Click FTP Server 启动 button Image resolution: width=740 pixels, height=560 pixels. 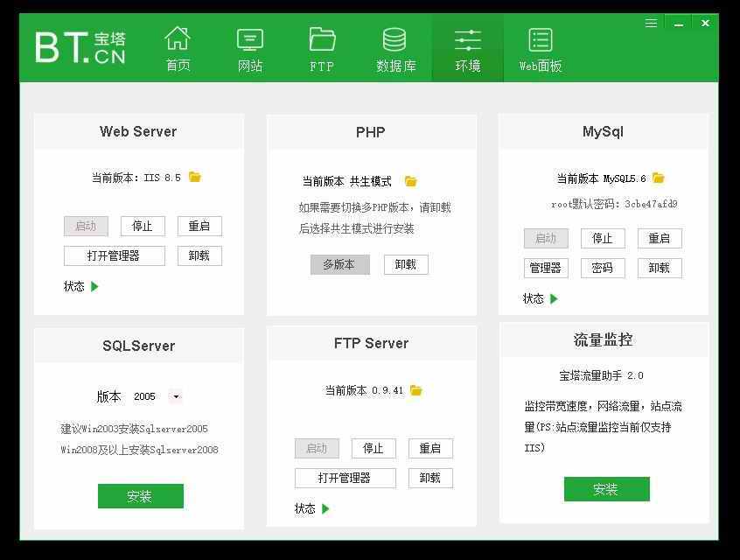(317, 449)
